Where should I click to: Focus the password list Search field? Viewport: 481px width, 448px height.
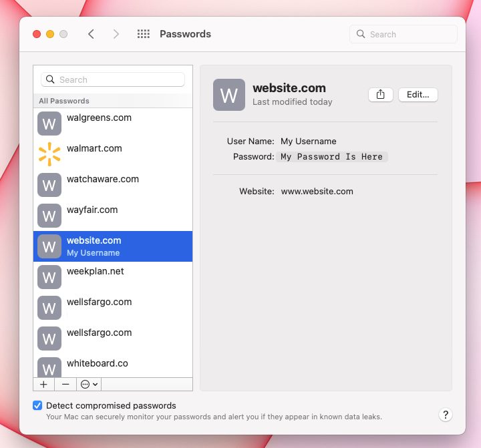(113, 79)
